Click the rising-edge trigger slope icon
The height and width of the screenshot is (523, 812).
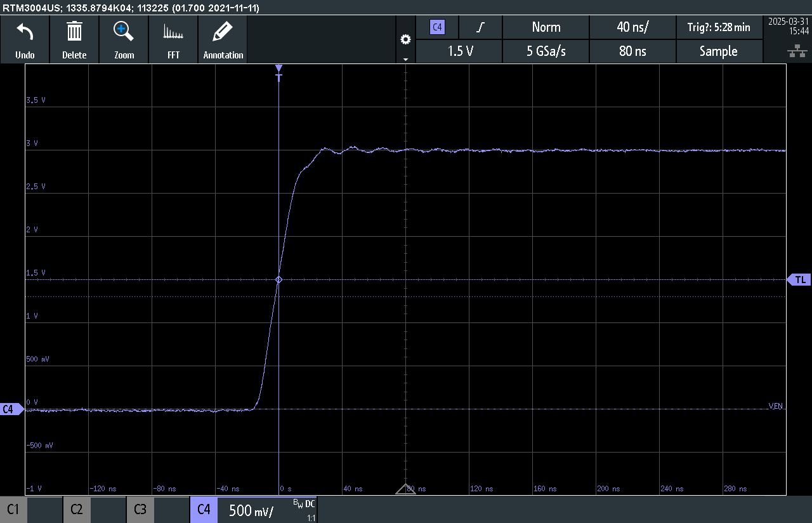click(480, 27)
